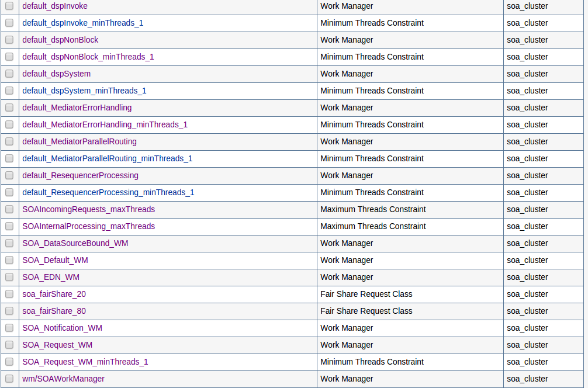Enable checkbox for SOAIncomingRequests_maxThreads

coord(9,209)
